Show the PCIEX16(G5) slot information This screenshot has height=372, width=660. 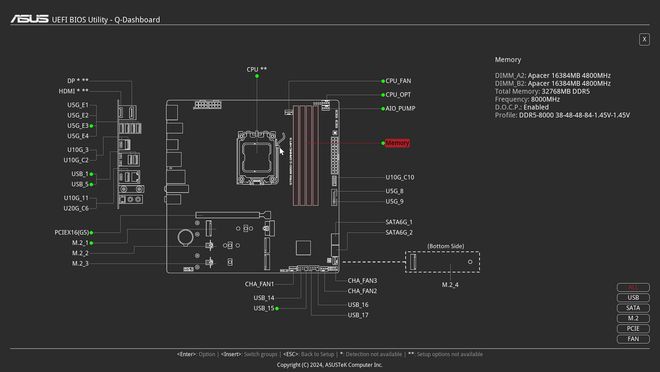click(72, 232)
